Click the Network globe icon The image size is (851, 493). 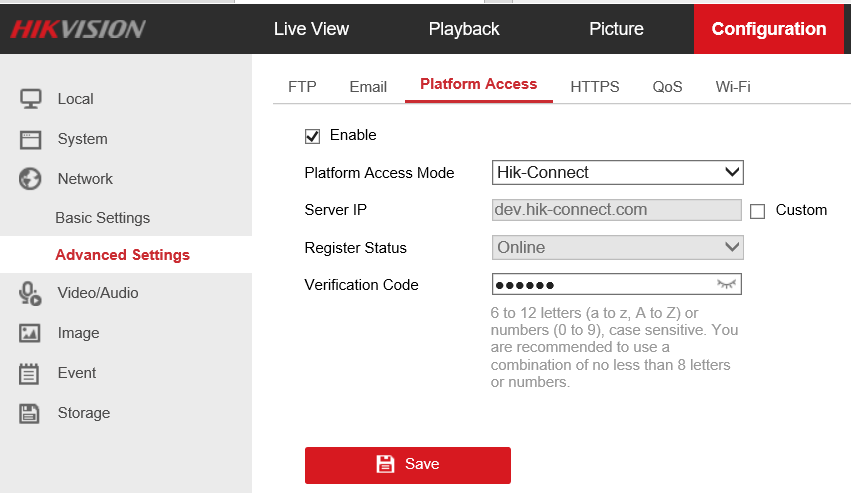(30, 179)
